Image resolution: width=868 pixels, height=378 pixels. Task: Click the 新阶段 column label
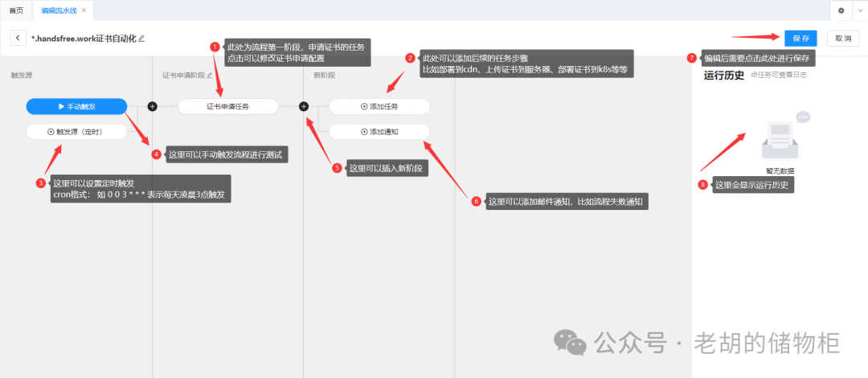(x=325, y=75)
